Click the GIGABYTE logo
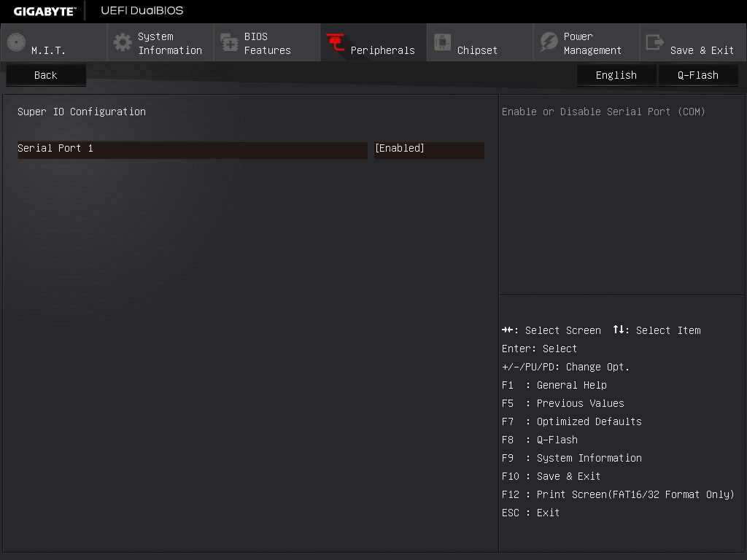The width and height of the screenshot is (747, 560). point(44,11)
